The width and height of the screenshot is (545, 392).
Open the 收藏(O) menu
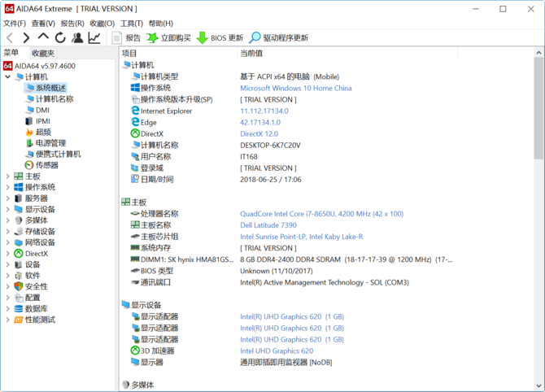(102, 24)
